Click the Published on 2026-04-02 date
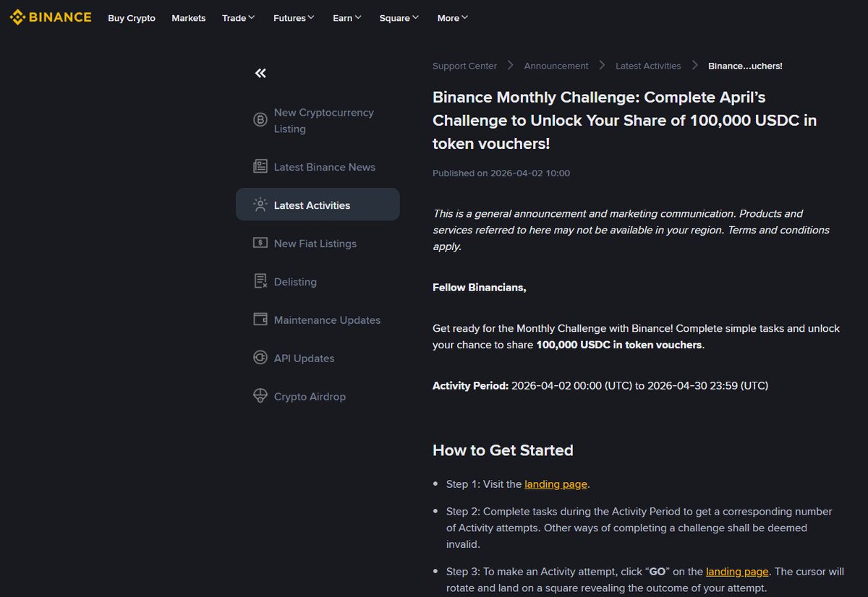Image resolution: width=868 pixels, height=597 pixels. click(x=501, y=173)
